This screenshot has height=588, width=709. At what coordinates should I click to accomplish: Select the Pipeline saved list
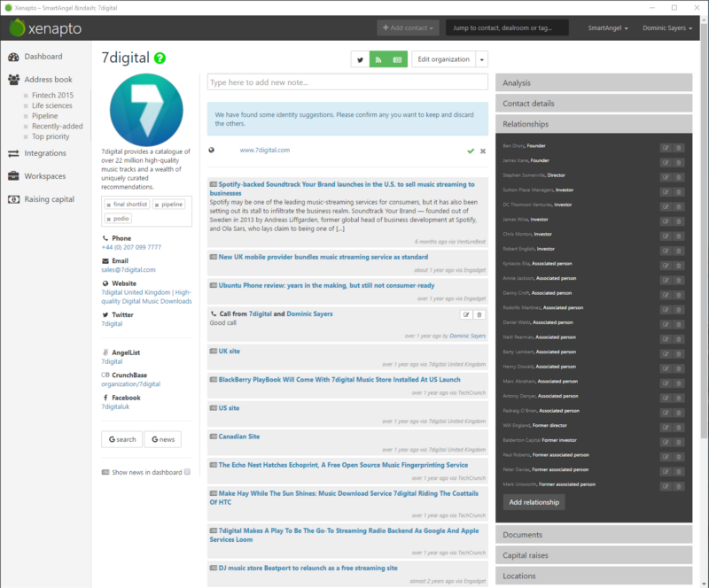(x=45, y=116)
